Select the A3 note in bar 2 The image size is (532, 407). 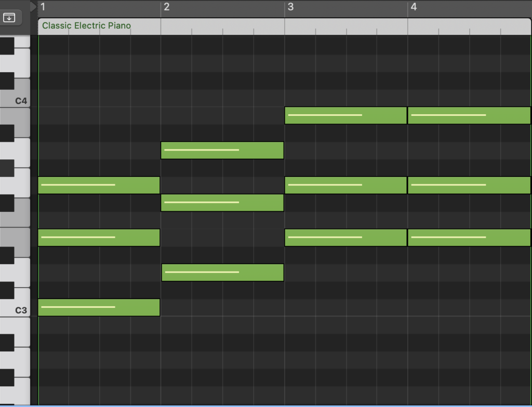pos(222,150)
